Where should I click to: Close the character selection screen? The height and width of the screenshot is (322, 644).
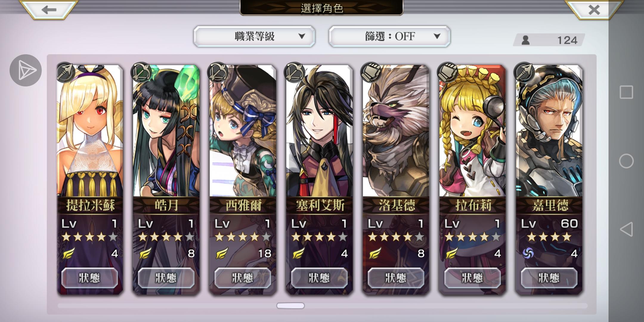(594, 10)
